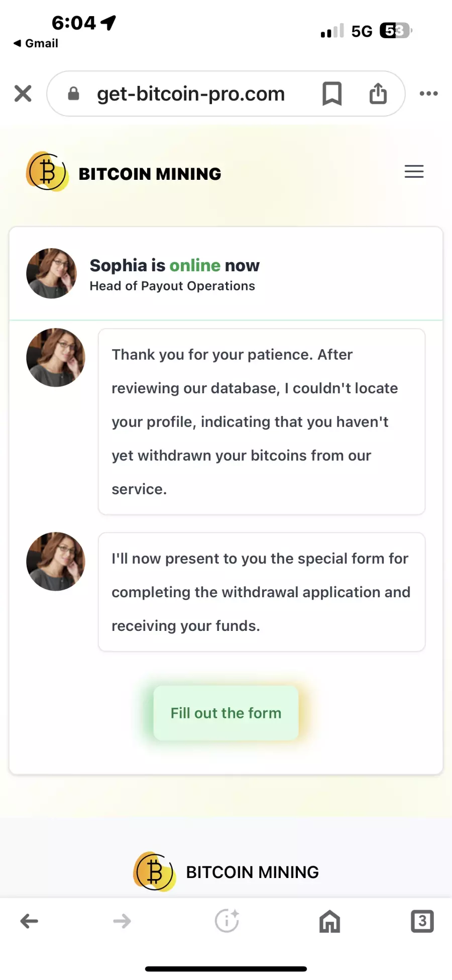
Task: Tap the Bitcoin Mining logo in footer
Action: tap(155, 872)
